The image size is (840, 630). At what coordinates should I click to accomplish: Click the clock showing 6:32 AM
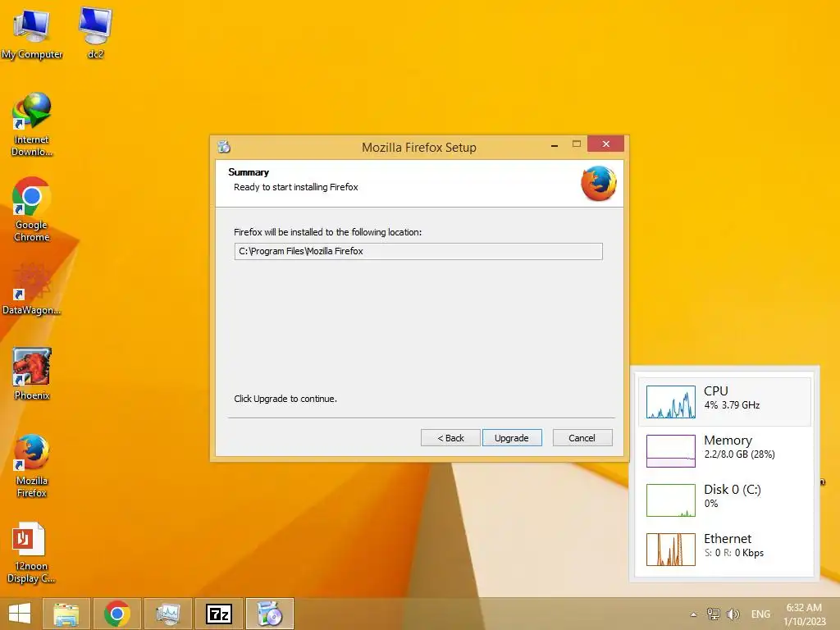[x=804, y=614]
